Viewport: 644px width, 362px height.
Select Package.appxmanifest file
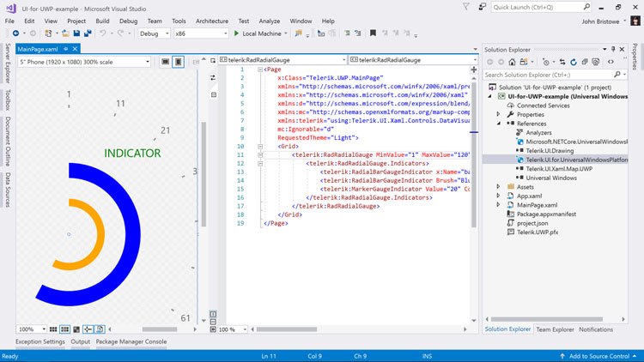(546, 214)
